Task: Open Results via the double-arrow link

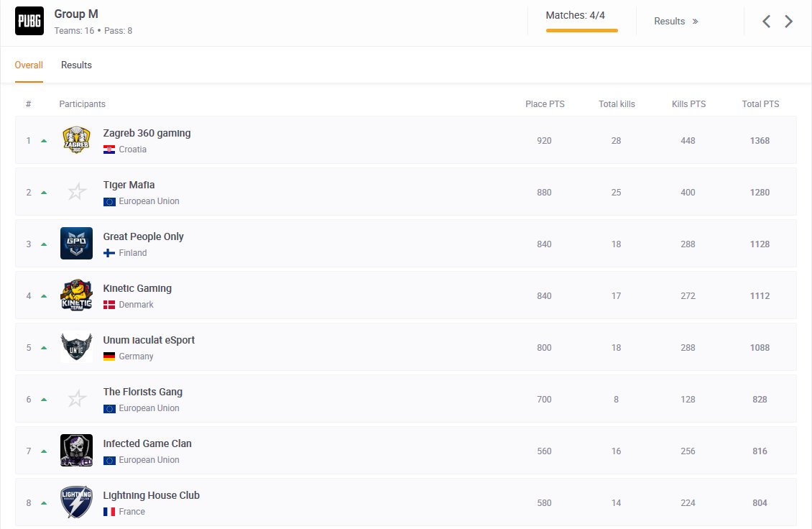Action: pos(675,21)
